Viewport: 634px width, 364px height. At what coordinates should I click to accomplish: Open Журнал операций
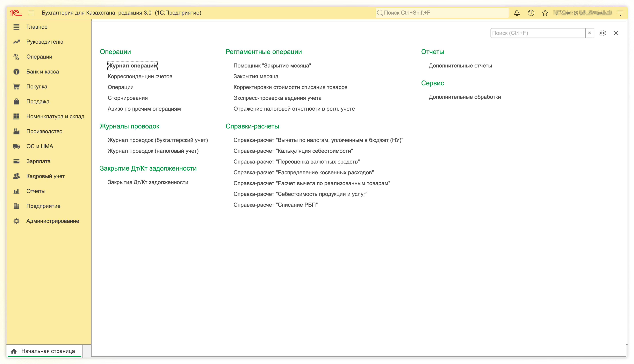132,66
